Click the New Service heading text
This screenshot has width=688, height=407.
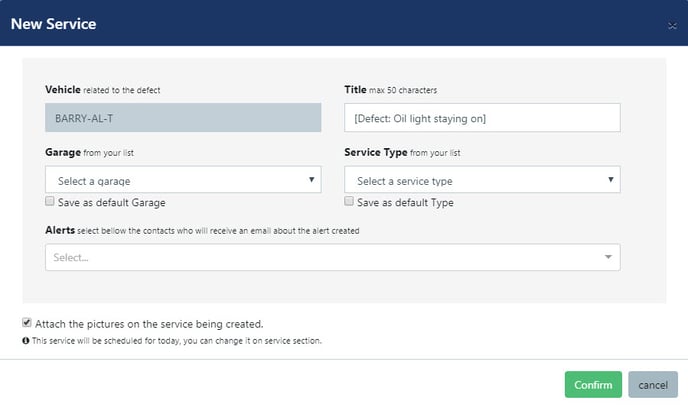[x=54, y=24]
